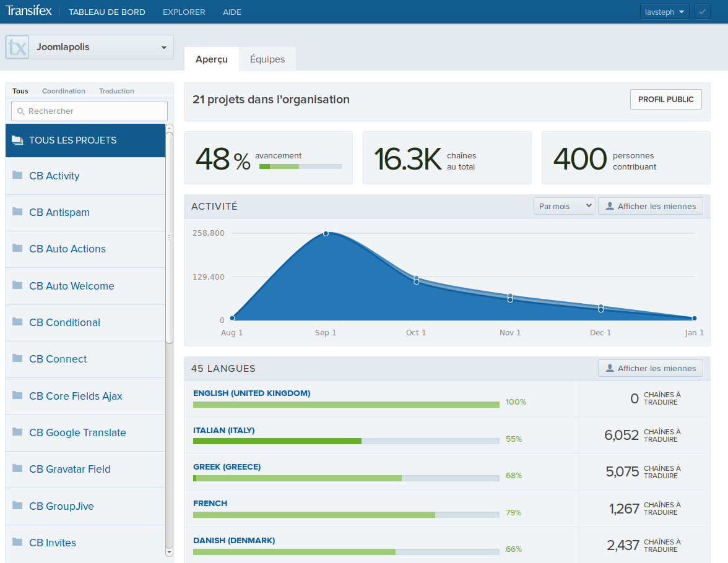Open the Par mois period dropdown
This screenshot has width=728, height=563.
pos(563,206)
